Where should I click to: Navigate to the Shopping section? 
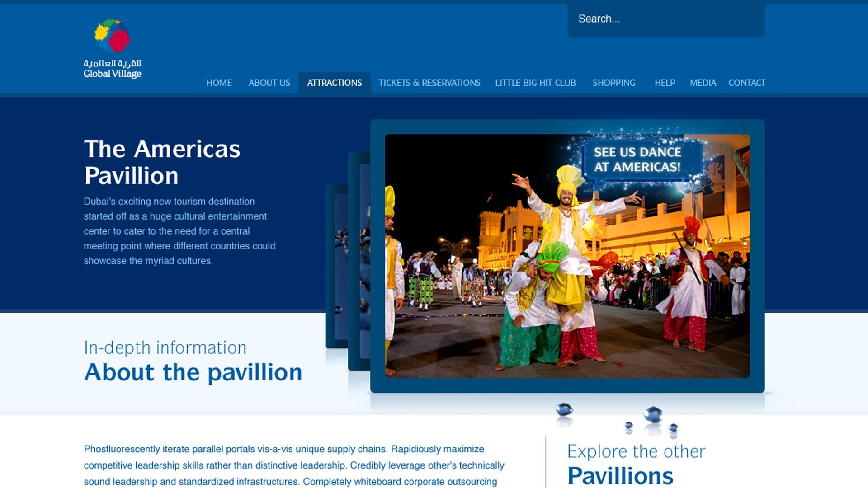tap(614, 83)
